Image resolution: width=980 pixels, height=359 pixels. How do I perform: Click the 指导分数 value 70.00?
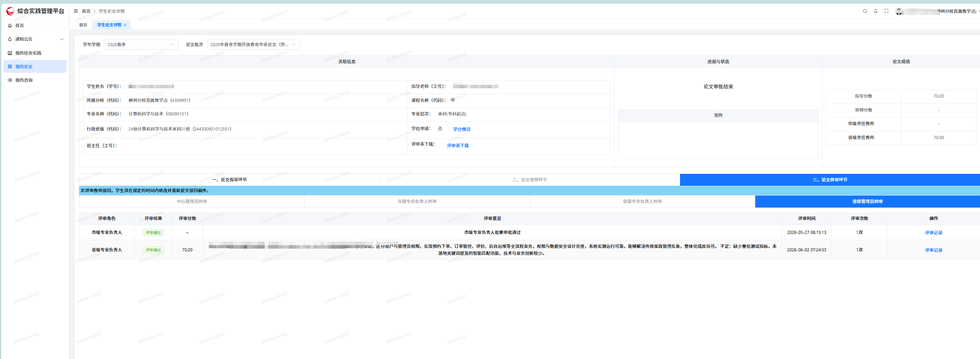pyautogui.click(x=939, y=96)
